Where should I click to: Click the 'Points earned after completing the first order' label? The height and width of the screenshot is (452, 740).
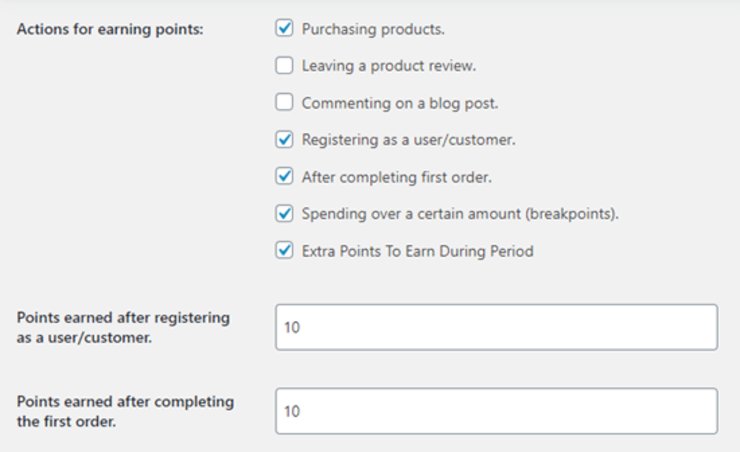[x=125, y=411]
